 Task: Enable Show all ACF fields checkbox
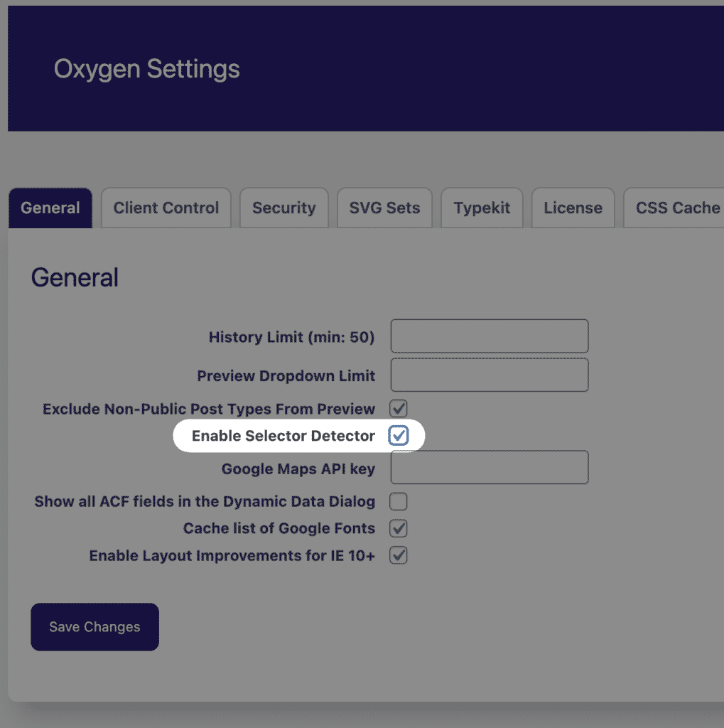click(398, 501)
